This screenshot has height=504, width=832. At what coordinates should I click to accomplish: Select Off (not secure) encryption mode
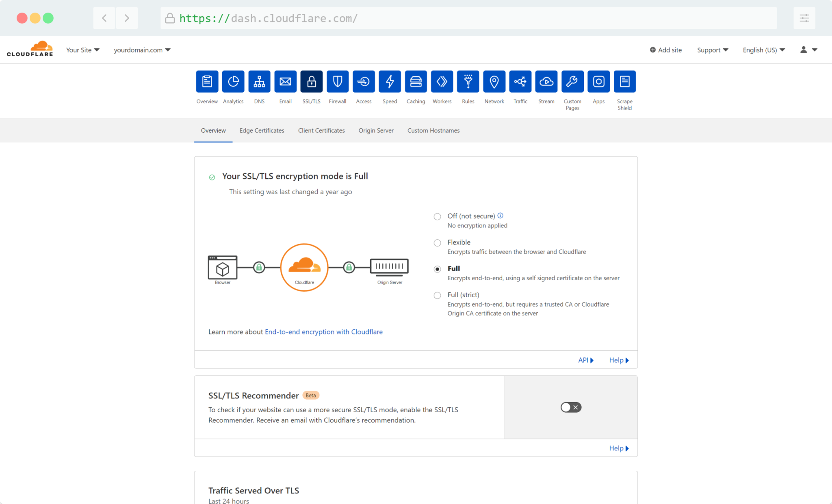click(x=437, y=216)
